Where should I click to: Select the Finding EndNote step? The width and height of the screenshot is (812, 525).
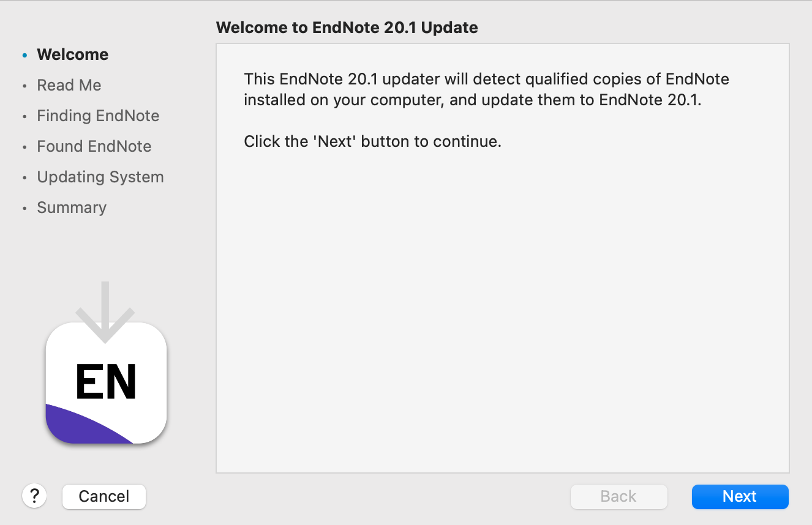click(x=98, y=116)
